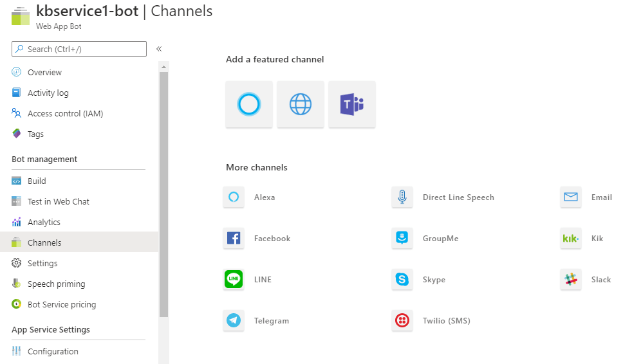
Task: Click the Facebook channel icon
Action: click(234, 238)
